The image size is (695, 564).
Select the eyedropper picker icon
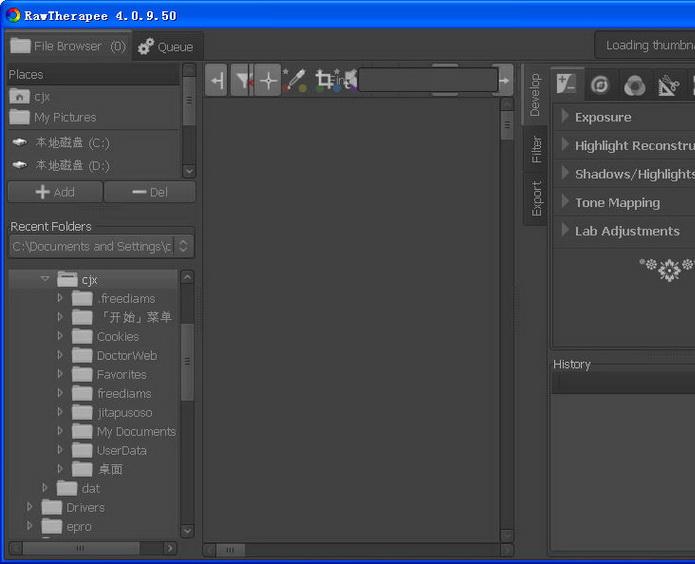click(295, 80)
